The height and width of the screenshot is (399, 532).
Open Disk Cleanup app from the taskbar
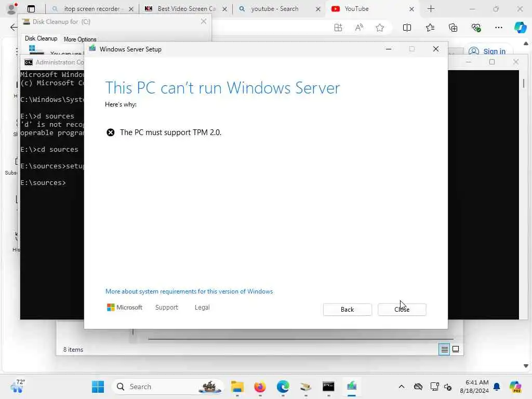pyautogui.click(x=305, y=387)
